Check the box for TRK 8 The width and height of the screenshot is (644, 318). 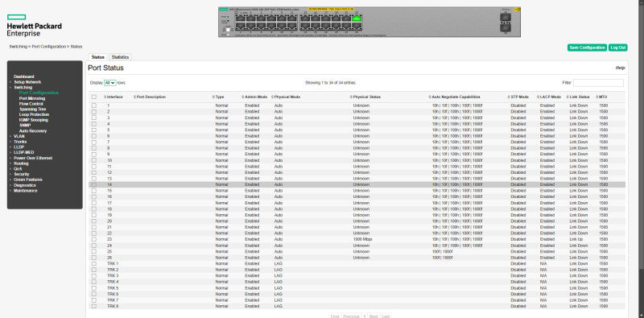(94, 306)
